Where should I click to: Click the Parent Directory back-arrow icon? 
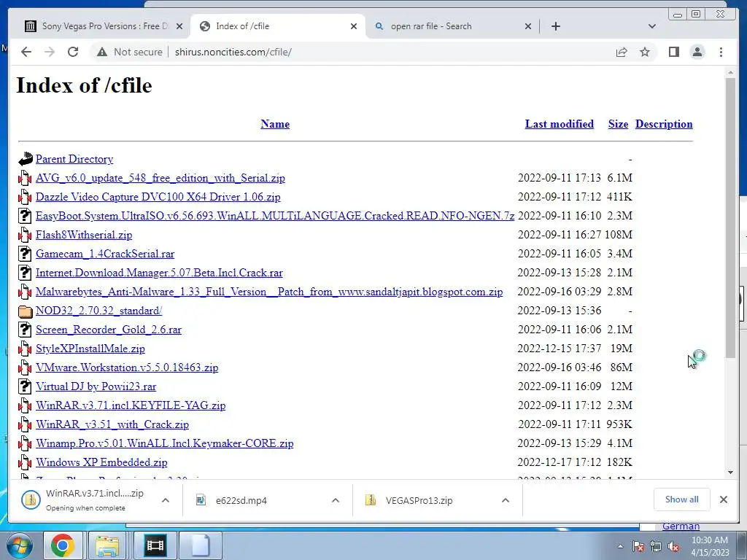click(26, 158)
